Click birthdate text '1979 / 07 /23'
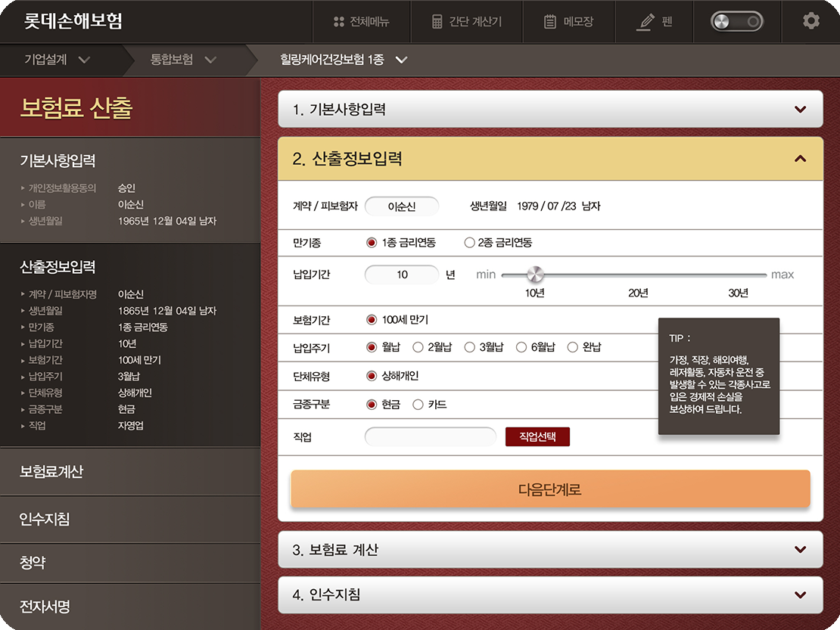Screen dimensions: 840x630 tap(546, 206)
